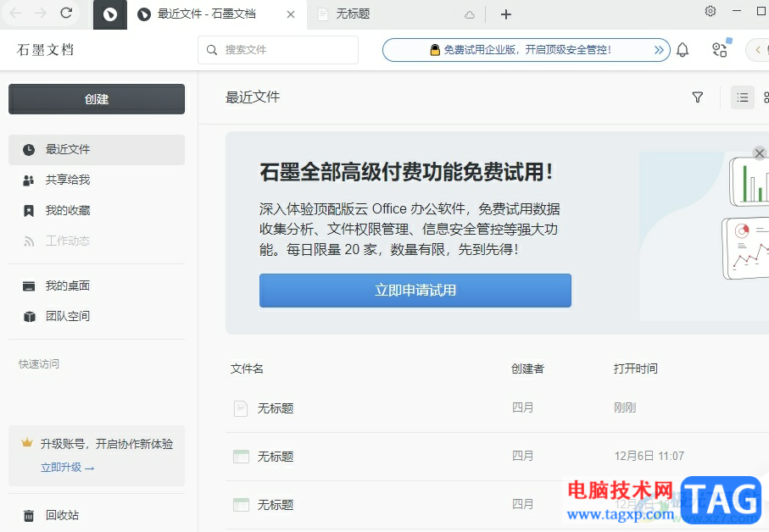Switch to list view layout
The image size is (769, 532).
[743, 97]
